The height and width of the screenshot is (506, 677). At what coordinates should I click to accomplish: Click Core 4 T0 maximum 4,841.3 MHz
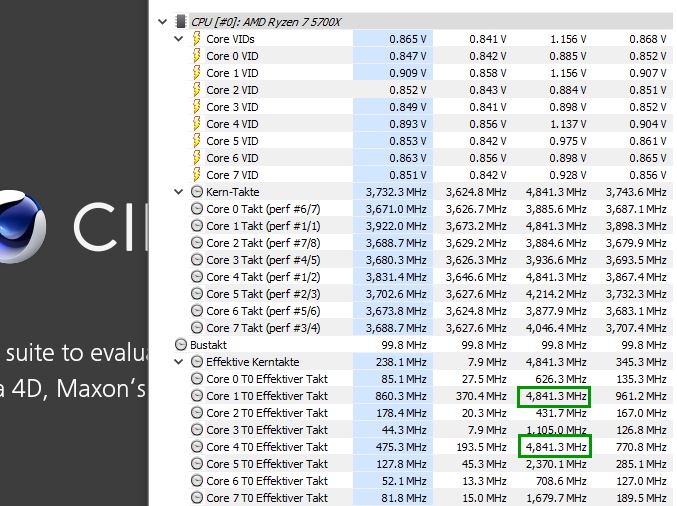click(x=554, y=447)
